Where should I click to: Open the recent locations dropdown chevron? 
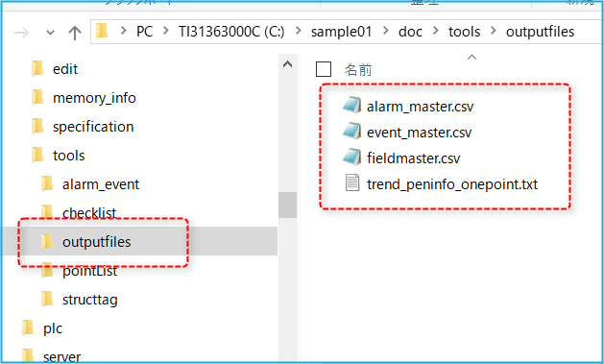pos(51,33)
